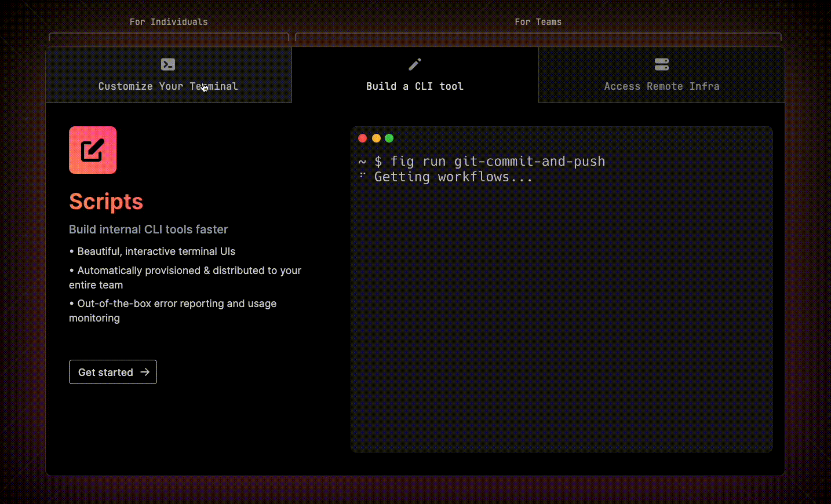Screen dimensions: 831x504
Task: Click the For Teams label
Action: [x=538, y=22]
